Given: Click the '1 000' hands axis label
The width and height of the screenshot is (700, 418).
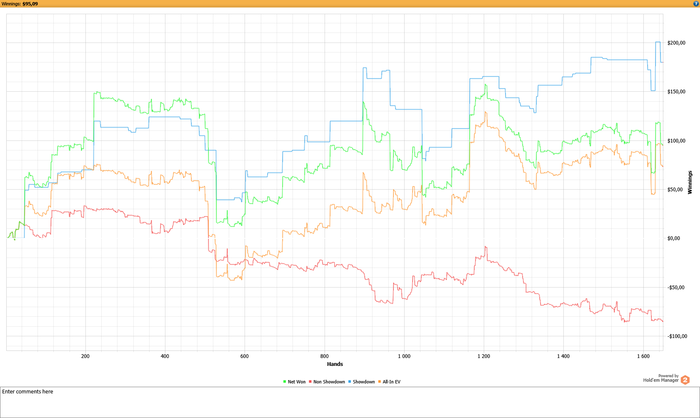Looking at the screenshot, I should [x=404, y=356].
